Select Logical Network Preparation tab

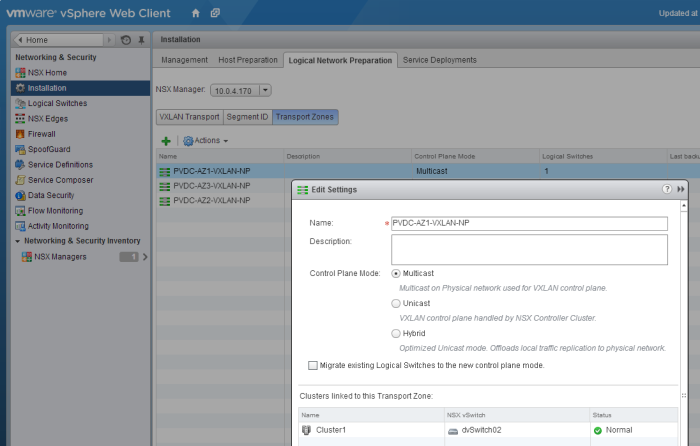340,60
